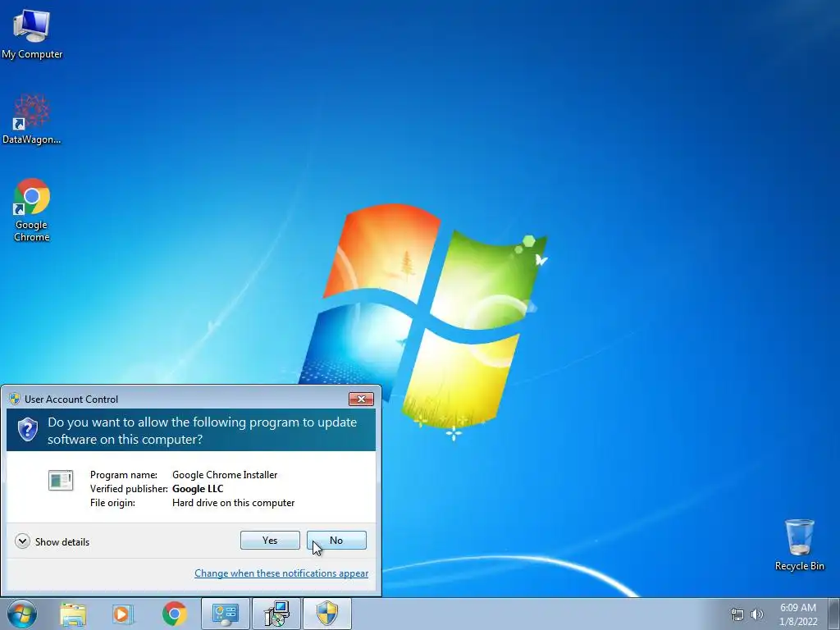Screen dimensions: 840x630
Task: Open the My Computer desktop icon
Action: point(32,33)
